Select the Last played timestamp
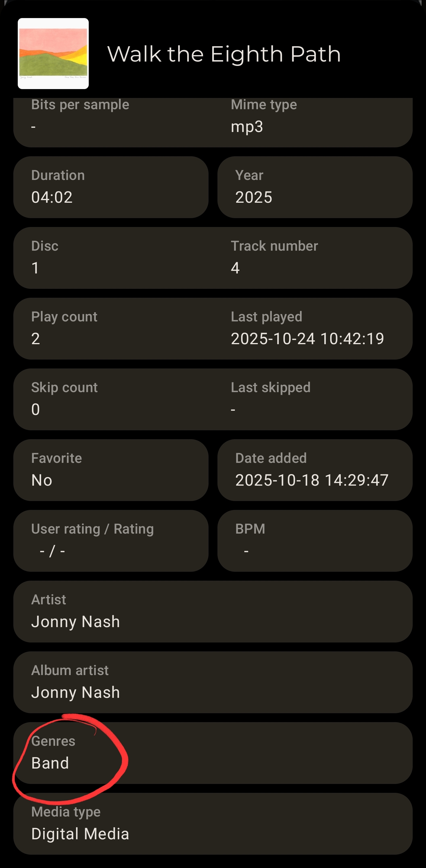The width and height of the screenshot is (426, 868). pos(307,339)
